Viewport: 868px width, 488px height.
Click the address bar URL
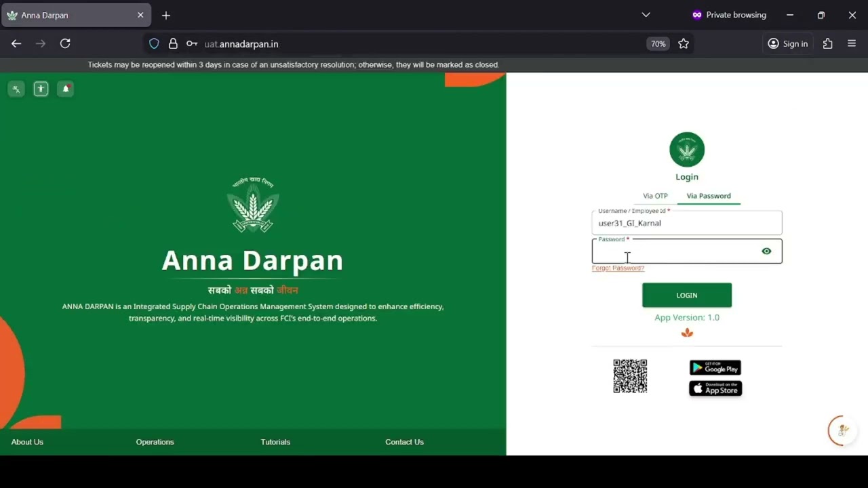click(241, 44)
